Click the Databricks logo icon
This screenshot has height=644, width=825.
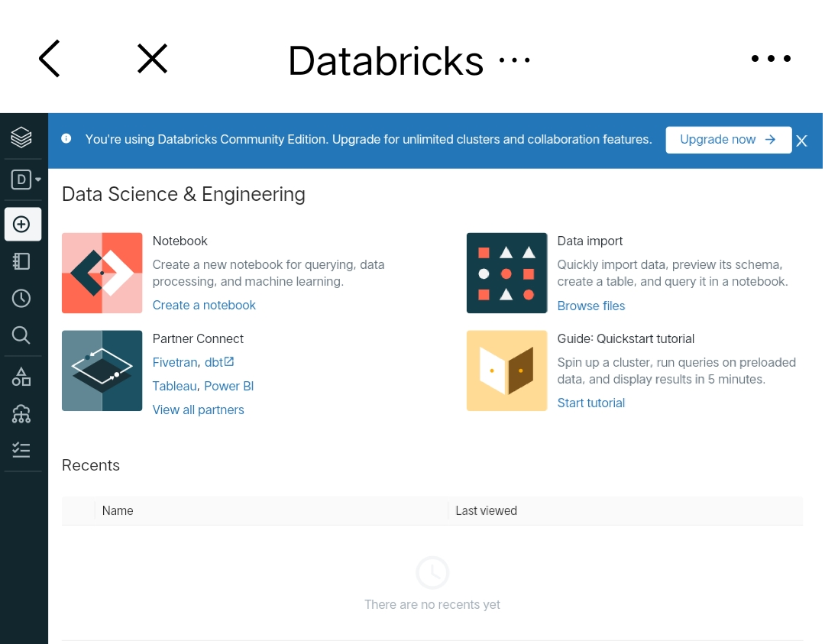coord(23,136)
